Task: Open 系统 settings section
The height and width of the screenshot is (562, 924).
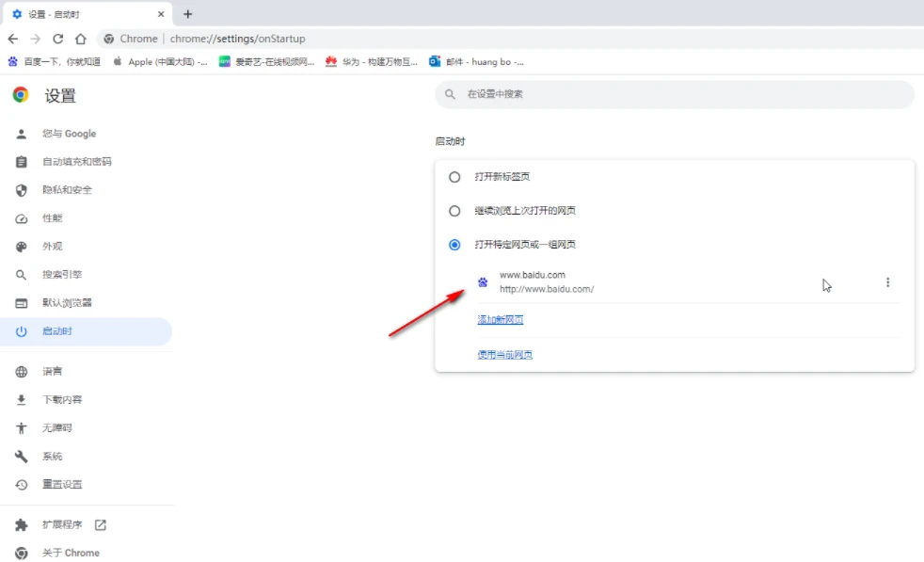Action: point(86,457)
